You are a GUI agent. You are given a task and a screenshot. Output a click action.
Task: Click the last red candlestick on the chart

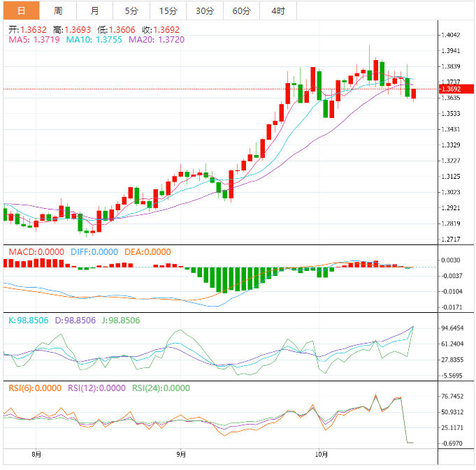tap(414, 94)
